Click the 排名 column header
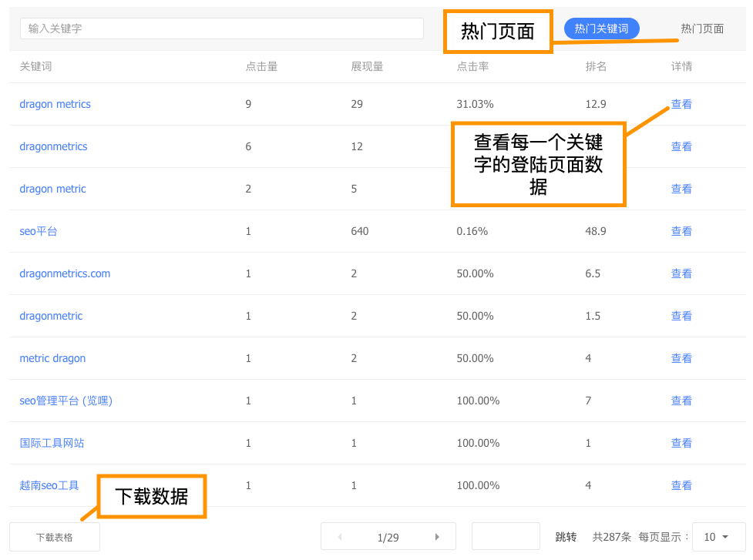 [596, 66]
